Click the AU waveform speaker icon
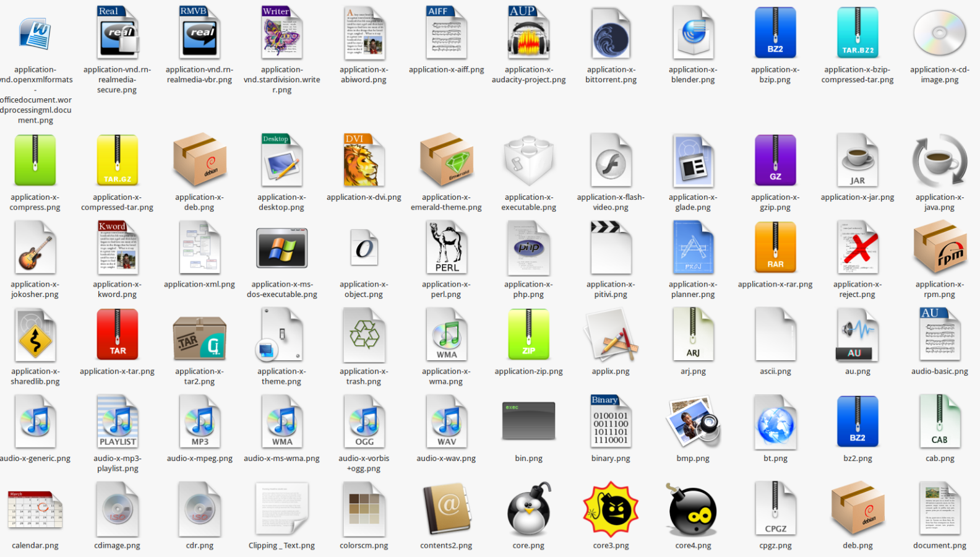 point(858,335)
